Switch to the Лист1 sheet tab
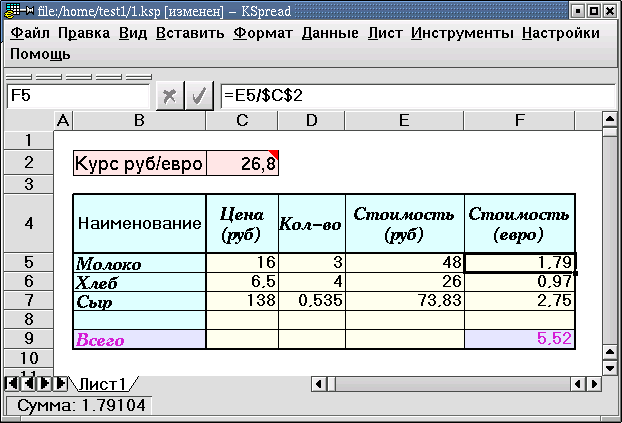Viewport: 622px width, 423px height. pos(102,384)
